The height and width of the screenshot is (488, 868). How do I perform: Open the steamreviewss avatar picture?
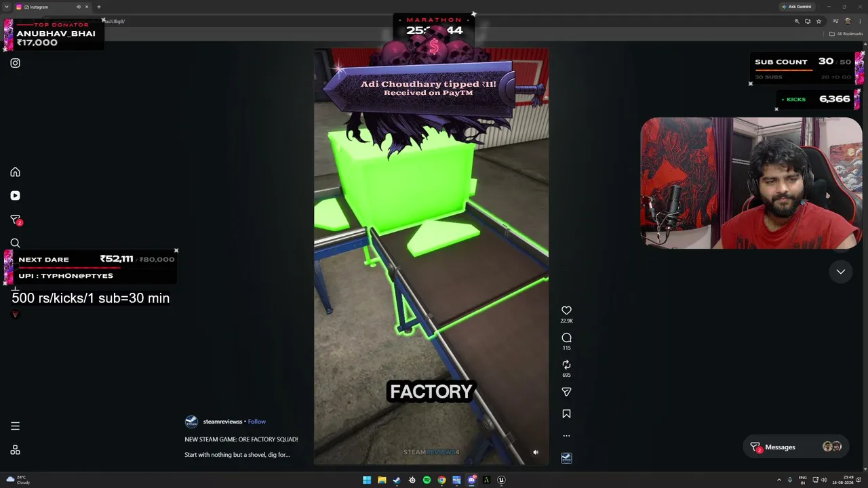pyautogui.click(x=191, y=422)
